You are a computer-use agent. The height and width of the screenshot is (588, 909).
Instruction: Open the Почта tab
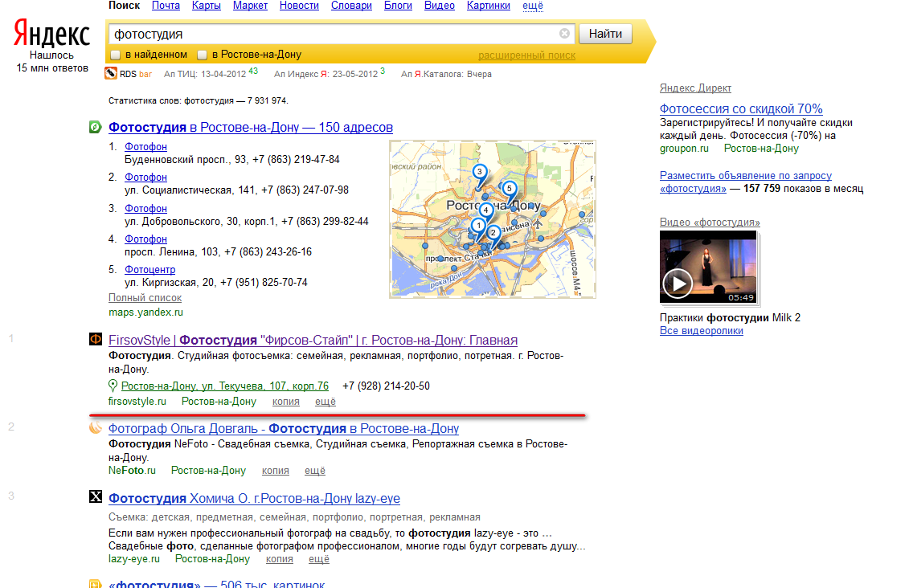coord(166,6)
